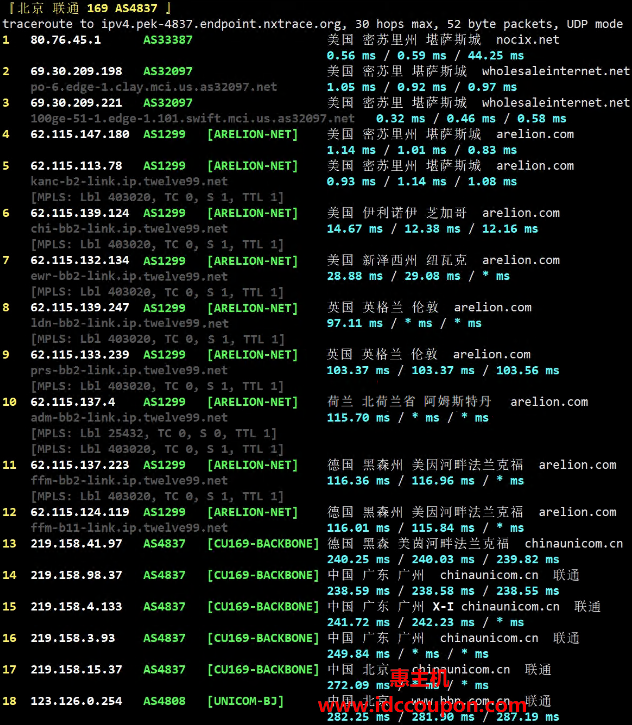Select IP address 62.115.139.124 on hop 6
632x725 pixels.
pyautogui.click(x=79, y=213)
